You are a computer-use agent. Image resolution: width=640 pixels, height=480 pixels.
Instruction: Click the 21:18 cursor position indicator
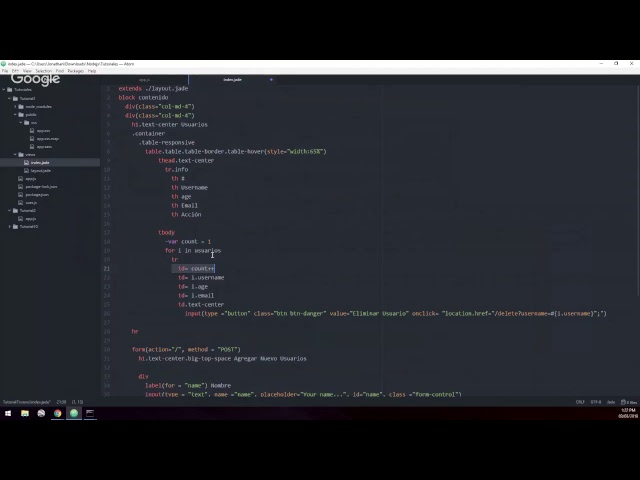coord(61,402)
